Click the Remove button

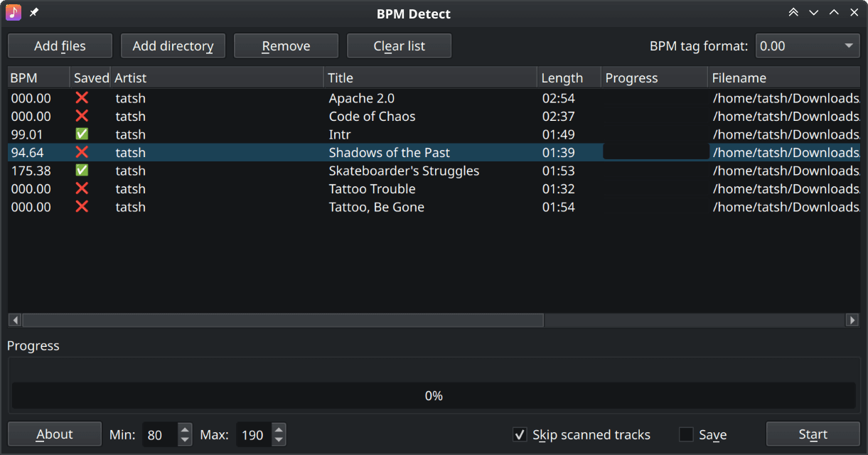tap(286, 46)
